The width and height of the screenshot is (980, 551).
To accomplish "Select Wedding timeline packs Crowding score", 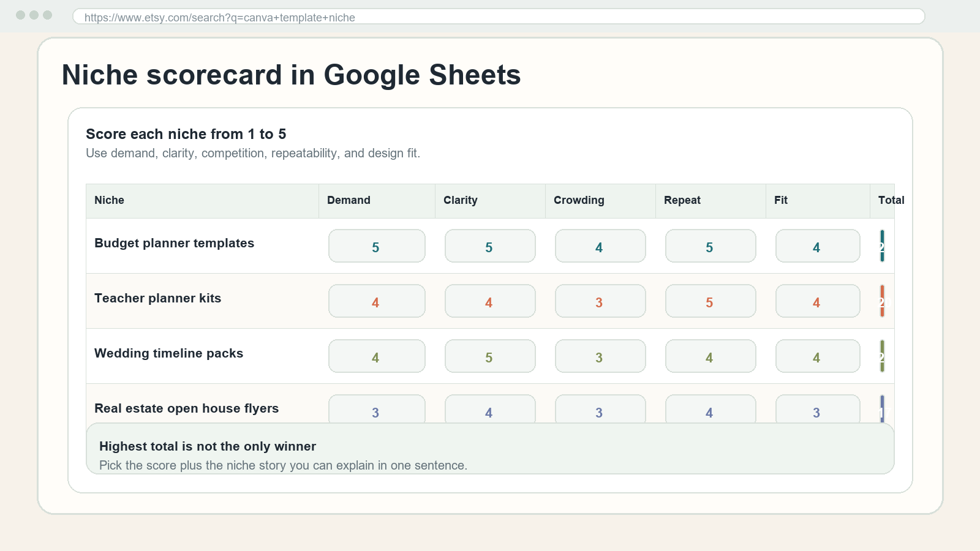I will tap(600, 356).
